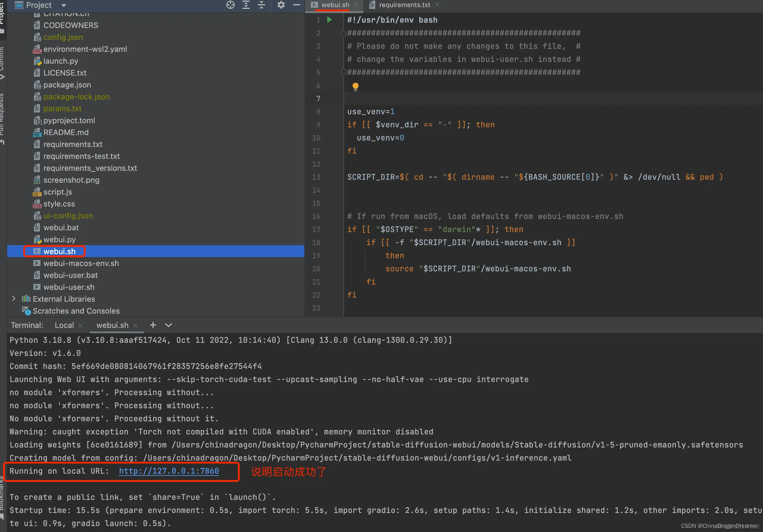Click the Expand All icon in Project toolbar

(246, 5)
